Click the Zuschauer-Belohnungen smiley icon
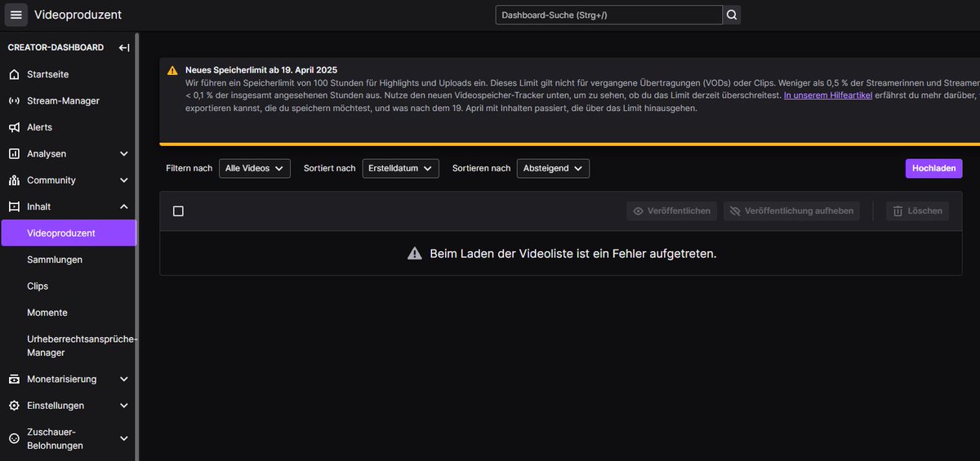The width and height of the screenshot is (980, 461). click(x=14, y=439)
